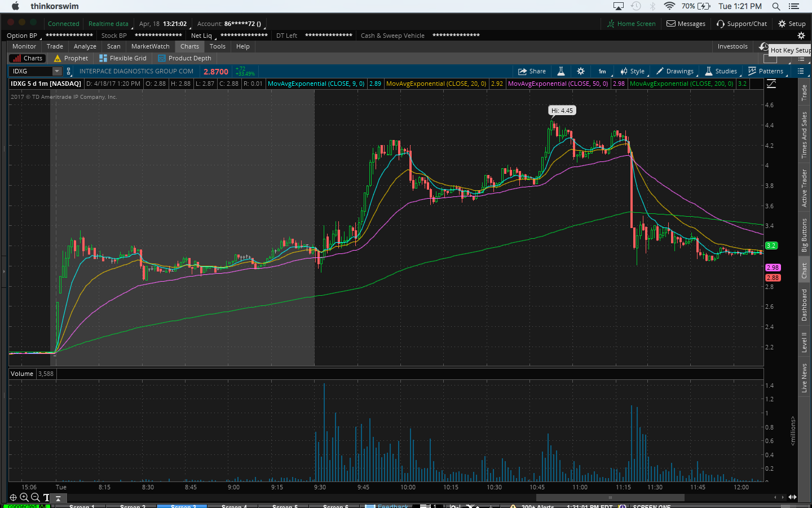The width and height of the screenshot is (812, 508).
Task: Open the Studies menu
Action: [721, 71]
